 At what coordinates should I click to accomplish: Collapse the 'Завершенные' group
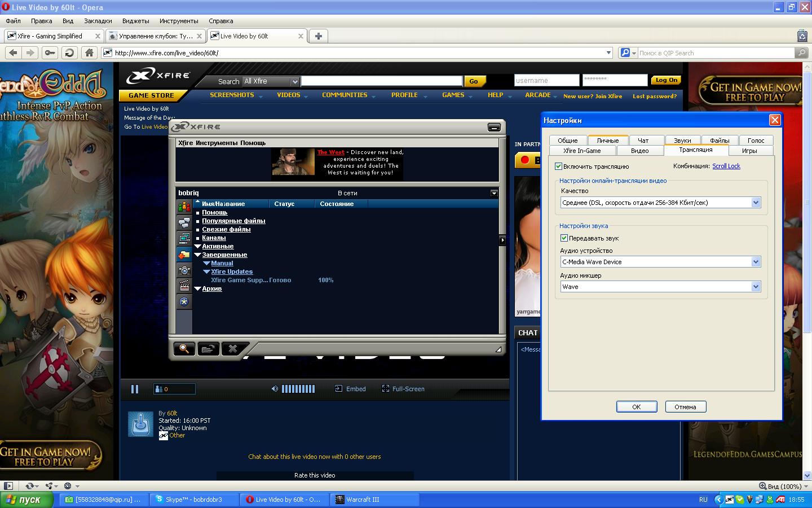pos(198,255)
